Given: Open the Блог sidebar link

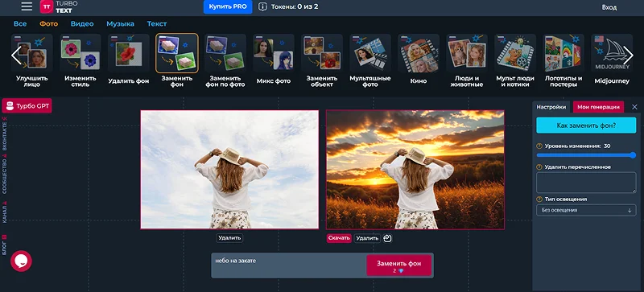Looking at the screenshot, I should tap(5, 245).
